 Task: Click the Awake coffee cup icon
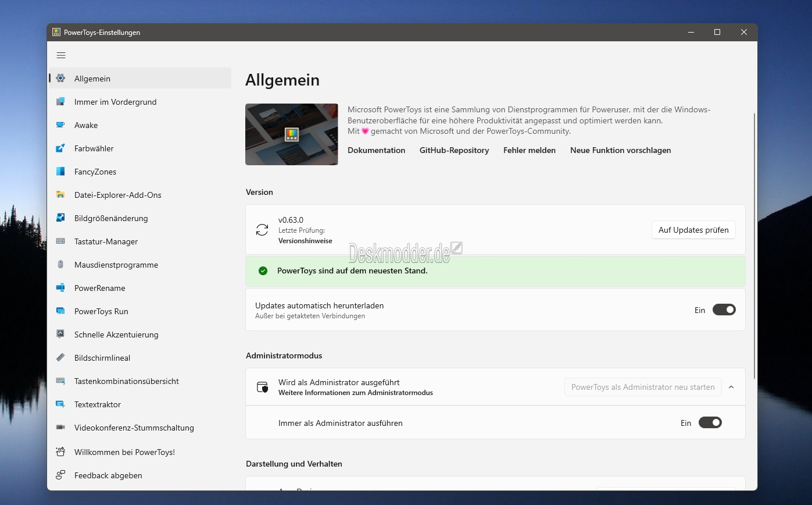coord(60,125)
